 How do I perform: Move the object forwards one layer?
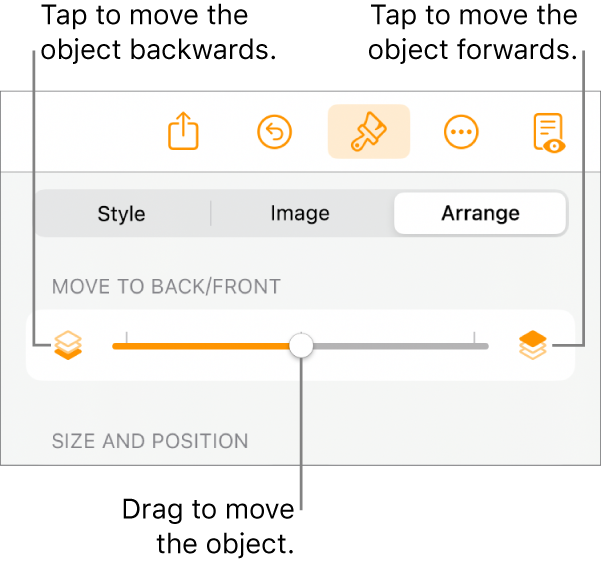click(x=533, y=345)
